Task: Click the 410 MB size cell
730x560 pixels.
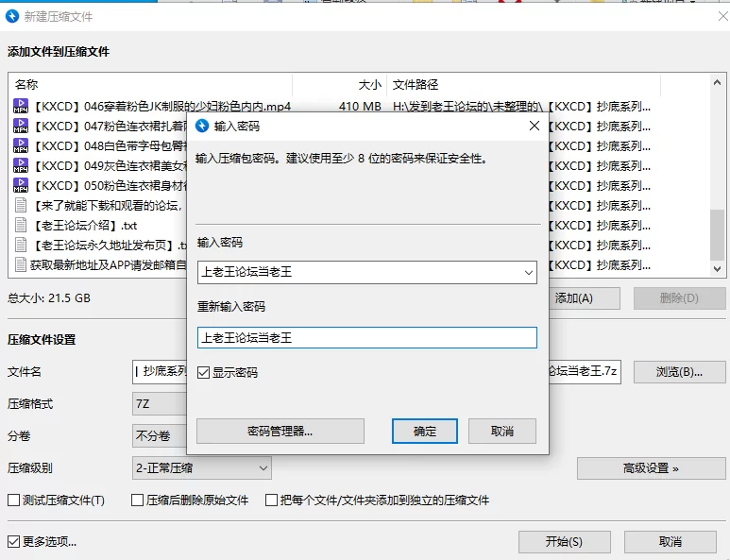Action: point(360,107)
